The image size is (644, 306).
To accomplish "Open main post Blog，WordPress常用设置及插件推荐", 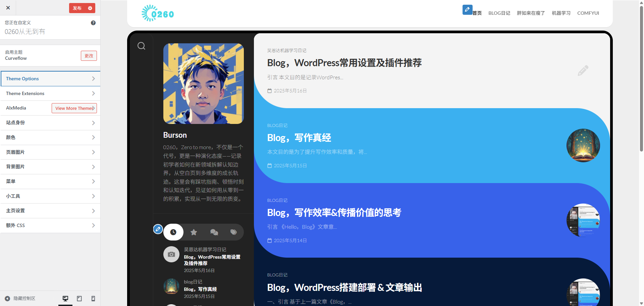I will click(344, 63).
